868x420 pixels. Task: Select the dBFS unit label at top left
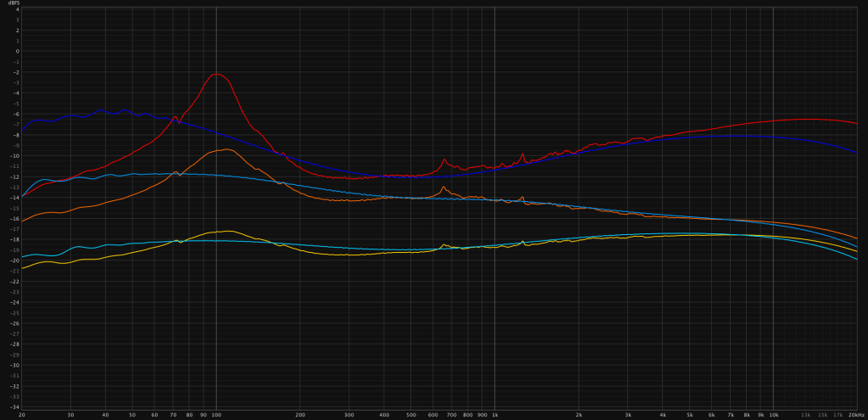coord(14,3)
